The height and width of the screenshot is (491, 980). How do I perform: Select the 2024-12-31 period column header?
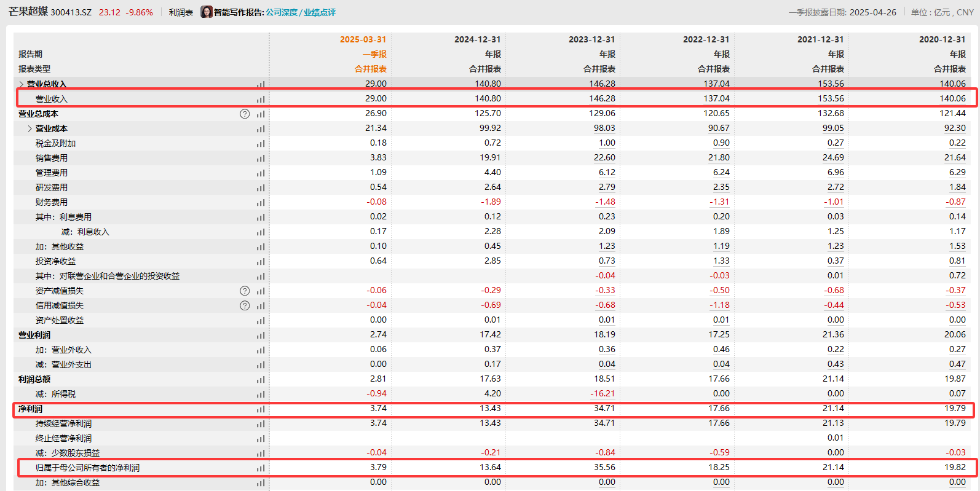click(477, 39)
